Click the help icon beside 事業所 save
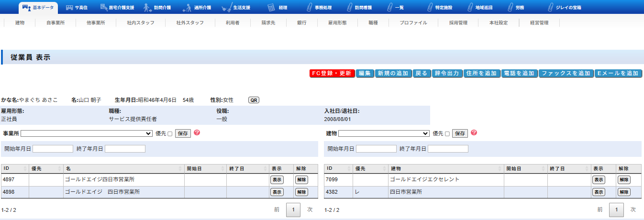The image size is (644, 220). (x=197, y=133)
